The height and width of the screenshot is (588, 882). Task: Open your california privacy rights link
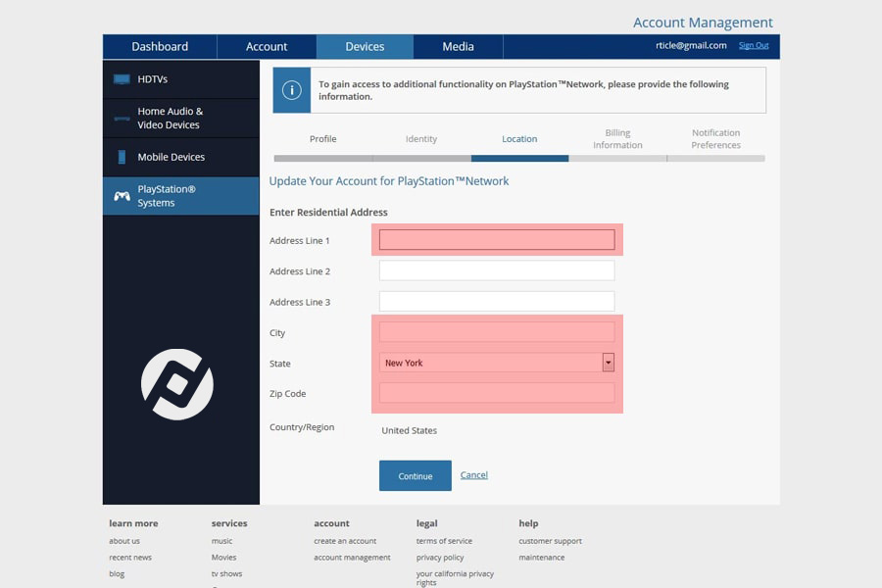pyautogui.click(x=455, y=578)
